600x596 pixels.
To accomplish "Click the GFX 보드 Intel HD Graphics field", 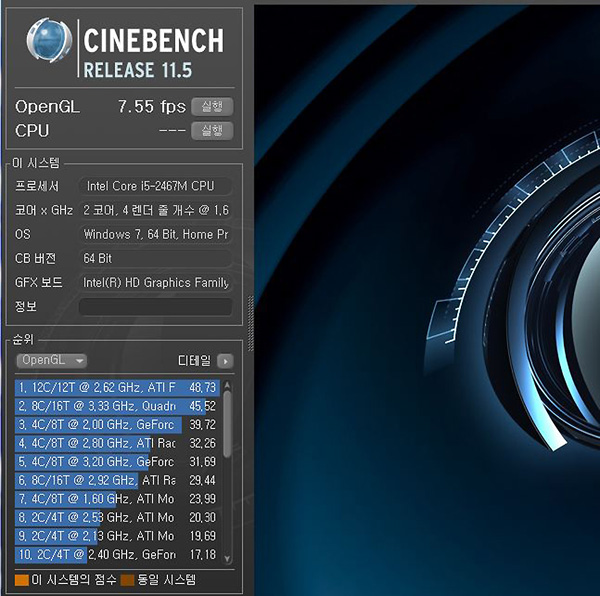I will (x=155, y=283).
